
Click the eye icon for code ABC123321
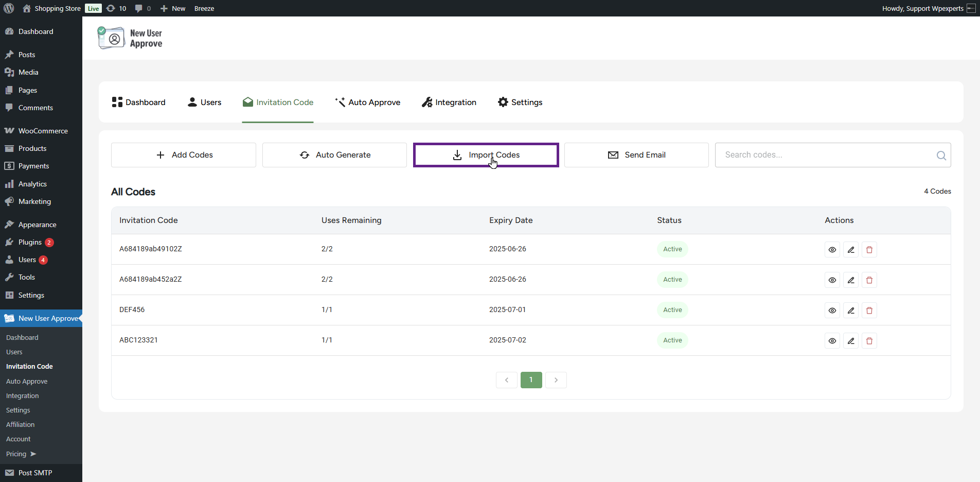pos(832,341)
